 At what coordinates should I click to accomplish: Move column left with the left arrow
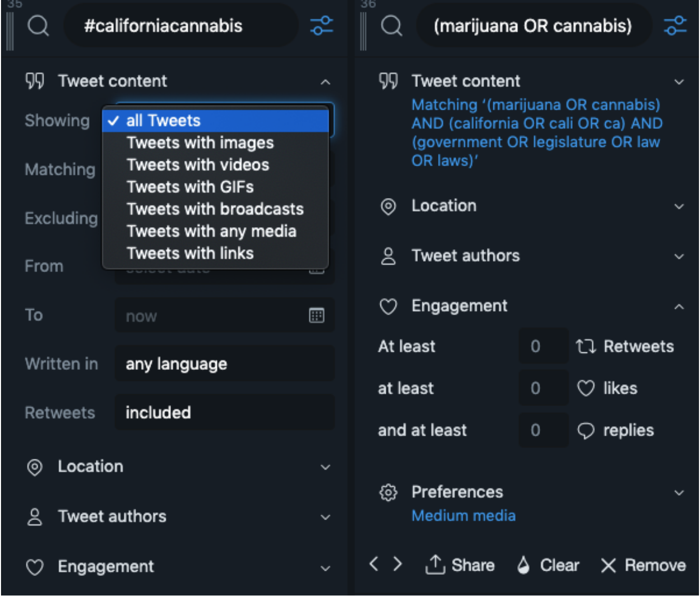point(374,564)
